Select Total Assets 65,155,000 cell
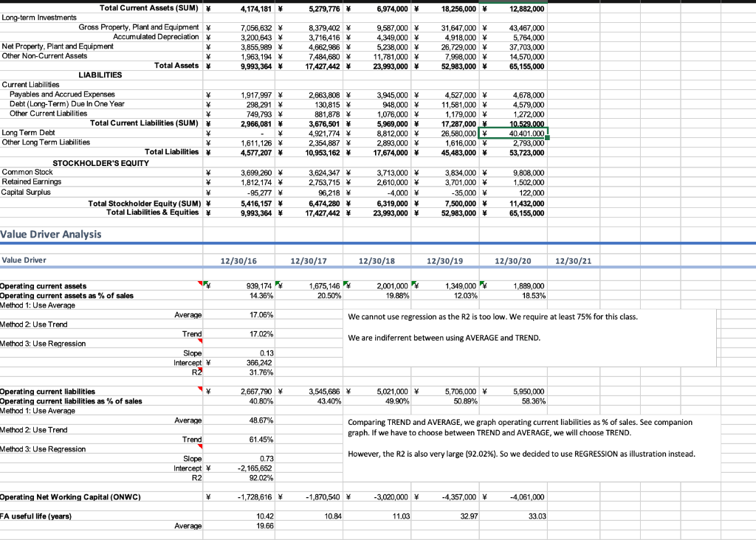The height and width of the screenshot is (540, 756). (x=513, y=66)
